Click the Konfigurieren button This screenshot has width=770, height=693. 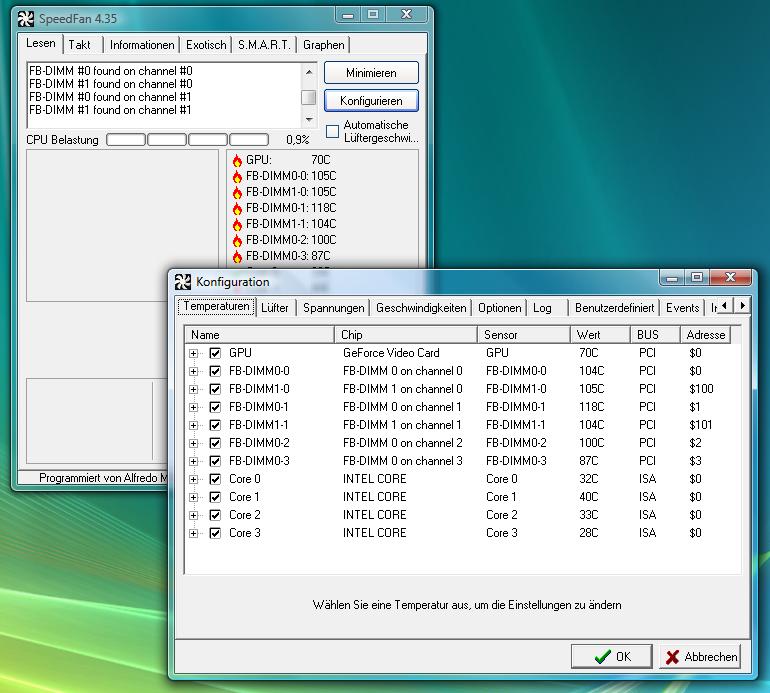(x=371, y=101)
